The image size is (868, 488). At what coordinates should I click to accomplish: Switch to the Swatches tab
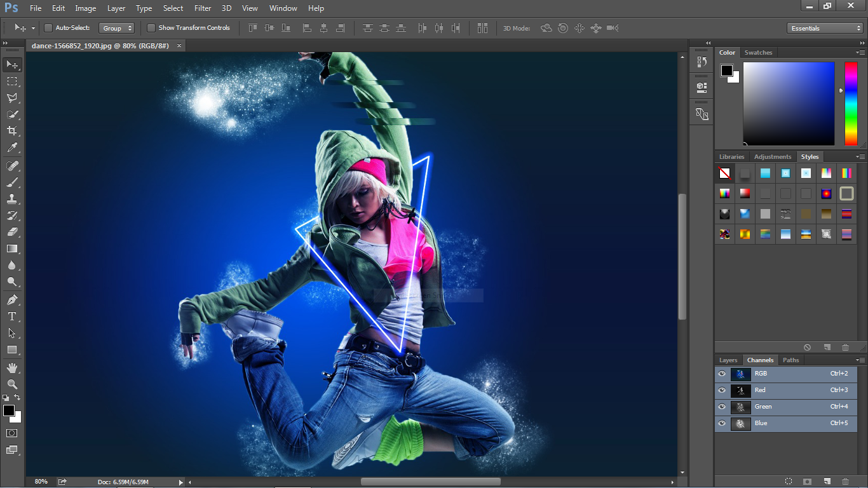(x=758, y=53)
